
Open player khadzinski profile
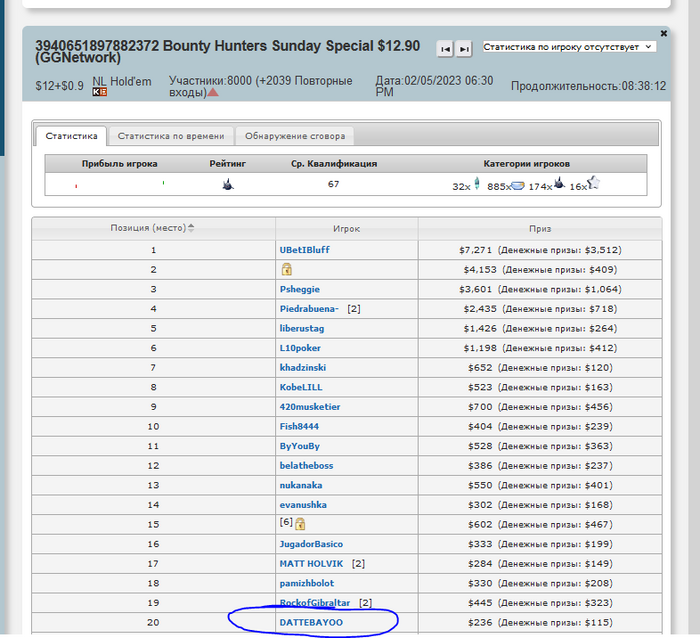point(303,367)
